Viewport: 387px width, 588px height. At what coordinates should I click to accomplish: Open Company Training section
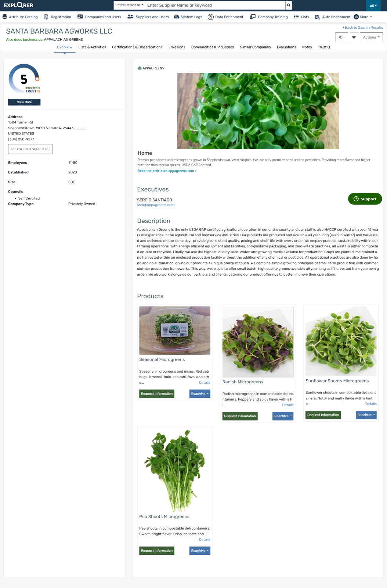[269, 17]
